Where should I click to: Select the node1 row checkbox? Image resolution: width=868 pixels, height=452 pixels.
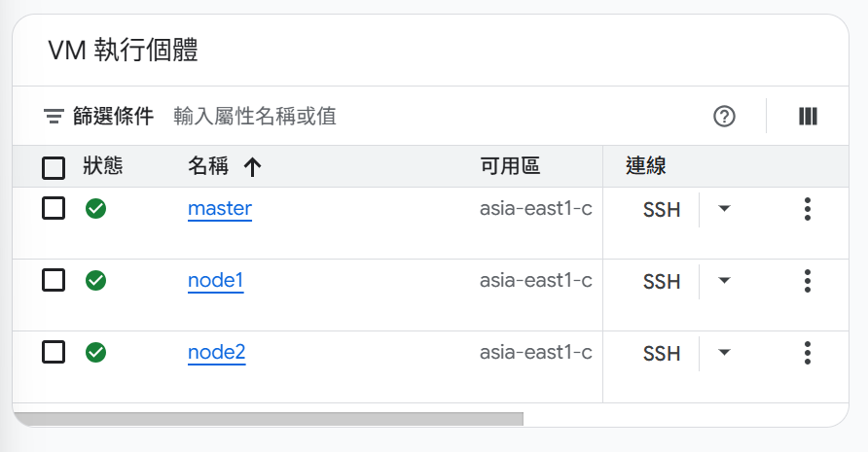pyautogui.click(x=54, y=281)
